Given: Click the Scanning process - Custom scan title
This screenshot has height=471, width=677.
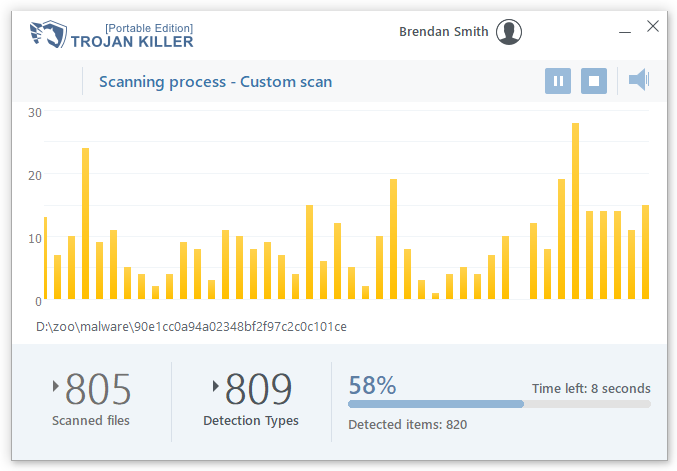Looking at the screenshot, I should click(x=215, y=82).
